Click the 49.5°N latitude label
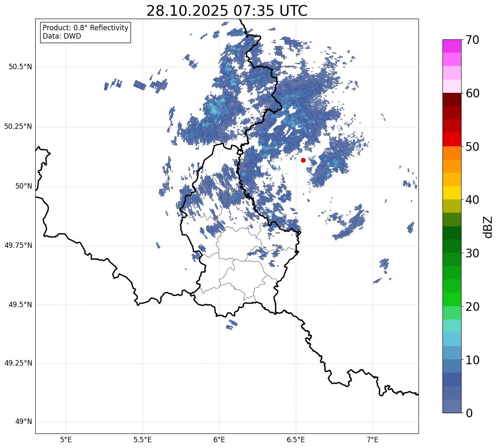This screenshot has width=498, height=448. coord(20,305)
